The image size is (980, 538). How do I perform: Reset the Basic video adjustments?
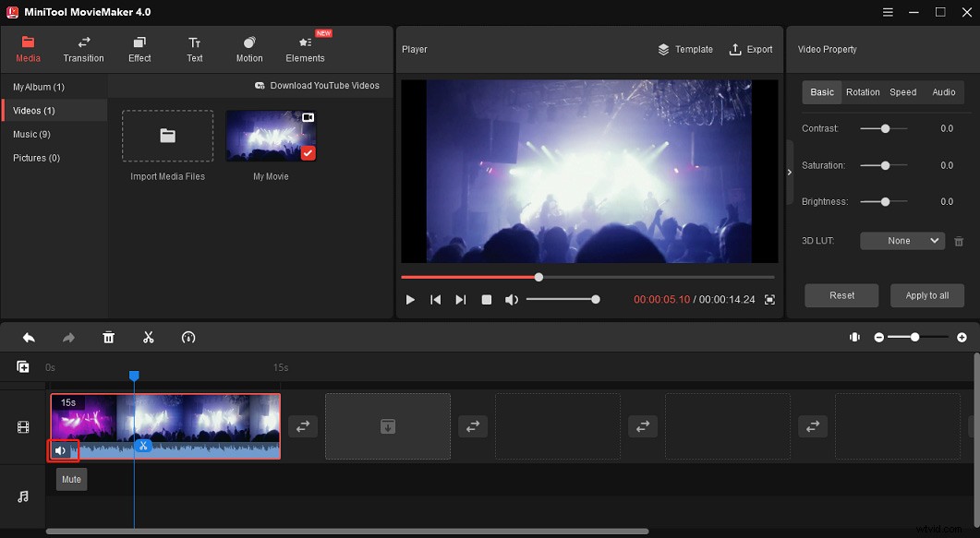click(x=841, y=295)
